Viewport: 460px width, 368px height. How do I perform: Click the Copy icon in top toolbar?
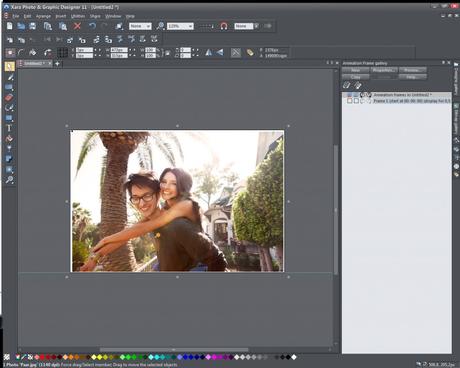pos(48,26)
